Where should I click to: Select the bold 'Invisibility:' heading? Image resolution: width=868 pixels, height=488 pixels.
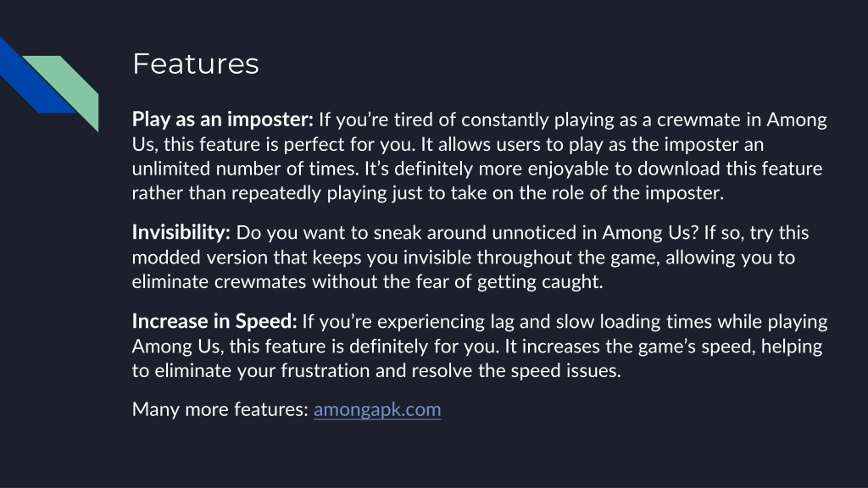tap(181, 233)
